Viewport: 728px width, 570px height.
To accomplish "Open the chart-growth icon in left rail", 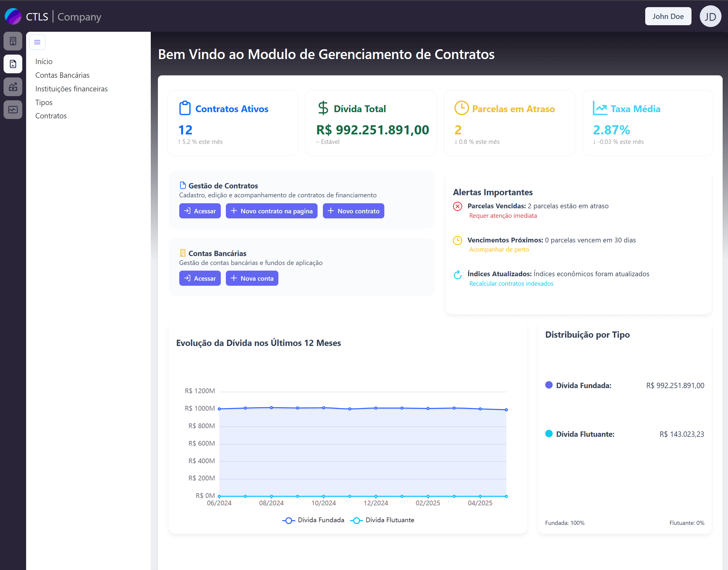I will pos(13,87).
